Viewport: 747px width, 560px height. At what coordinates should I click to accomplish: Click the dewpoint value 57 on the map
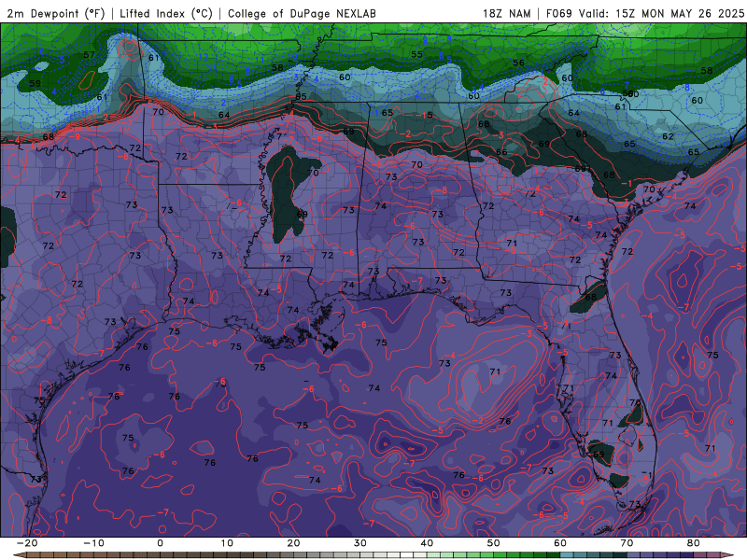(x=89, y=55)
